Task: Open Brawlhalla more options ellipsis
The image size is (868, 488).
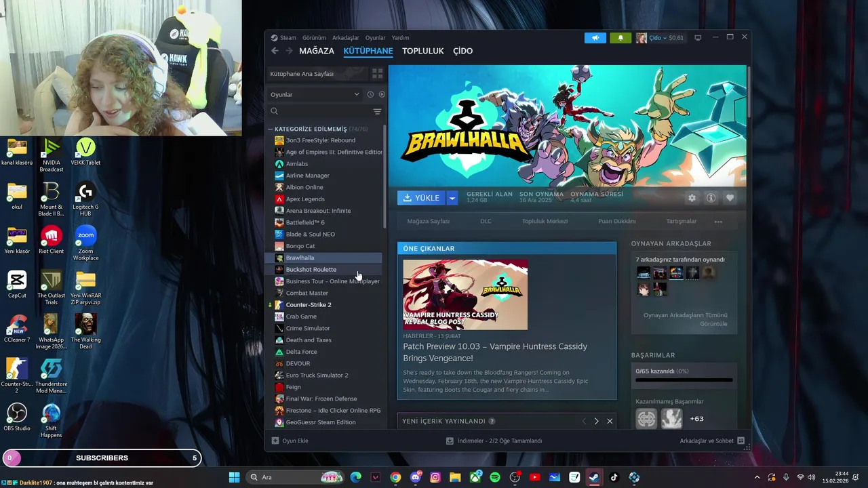Action: [718, 222]
